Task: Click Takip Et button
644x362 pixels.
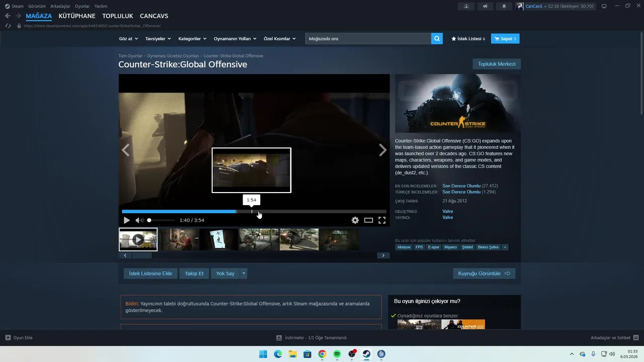Action: [194, 274]
